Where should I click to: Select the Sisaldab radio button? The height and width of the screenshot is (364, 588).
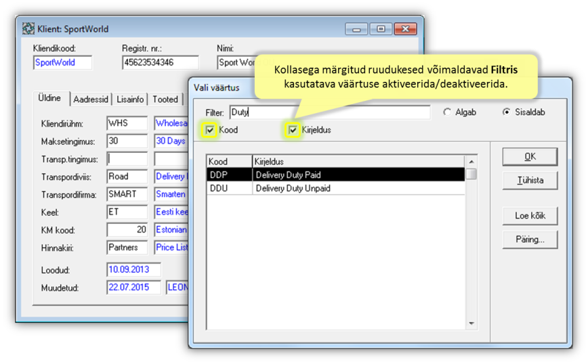[506, 112]
